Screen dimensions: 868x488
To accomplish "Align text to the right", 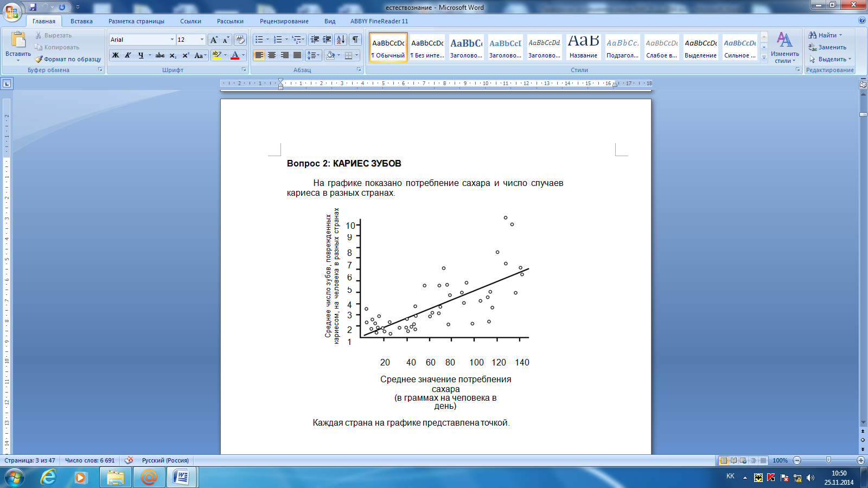I will point(284,55).
